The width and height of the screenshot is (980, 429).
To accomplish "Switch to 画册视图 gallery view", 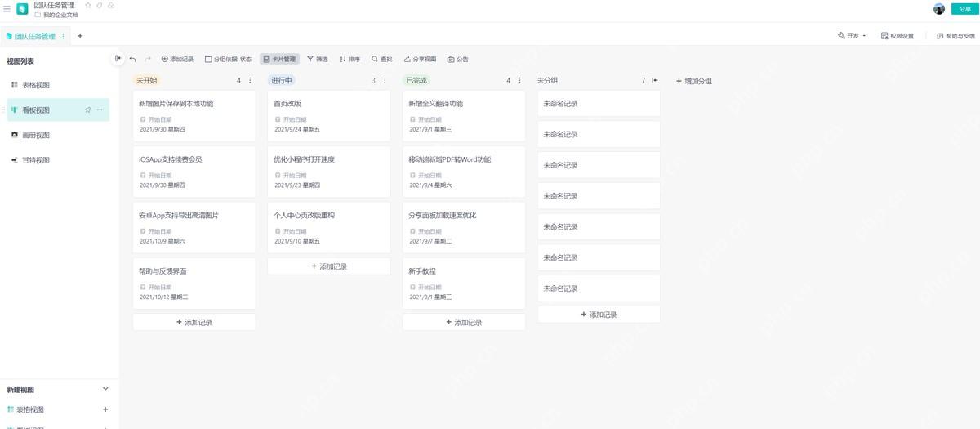I will point(57,136).
